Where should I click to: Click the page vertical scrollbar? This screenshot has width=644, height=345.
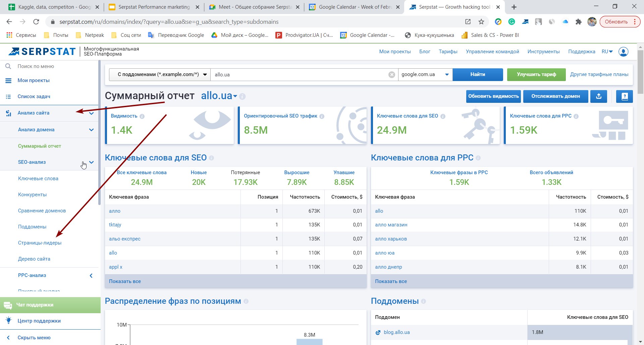[x=640, y=72]
